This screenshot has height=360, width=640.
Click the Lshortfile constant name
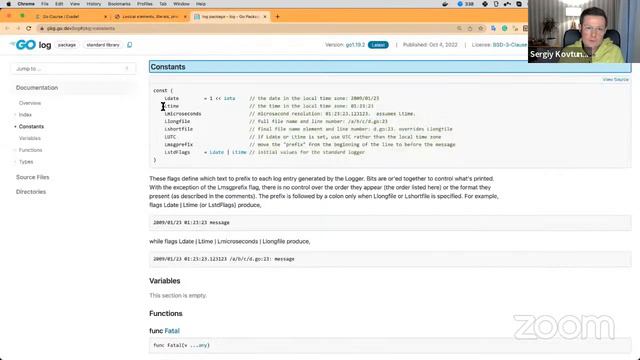178,129
